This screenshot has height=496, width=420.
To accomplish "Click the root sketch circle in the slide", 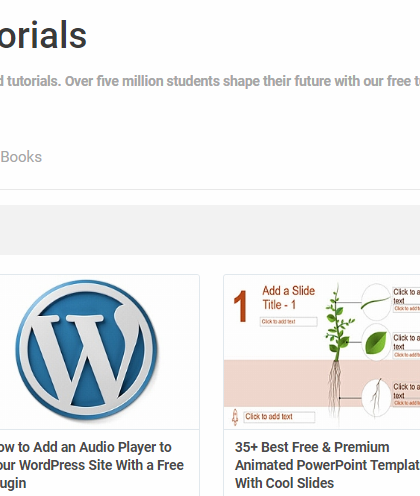I will pos(376,398).
